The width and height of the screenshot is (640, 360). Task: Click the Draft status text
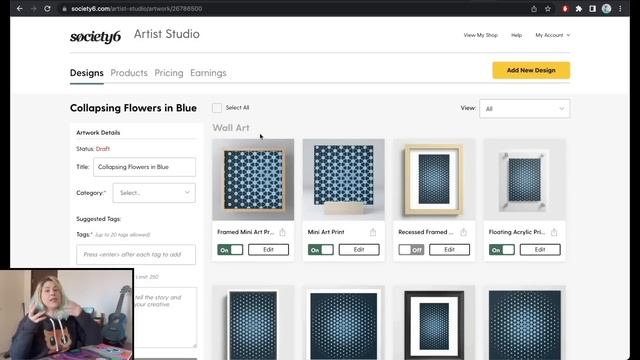pyautogui.click(x=103, y=149)
